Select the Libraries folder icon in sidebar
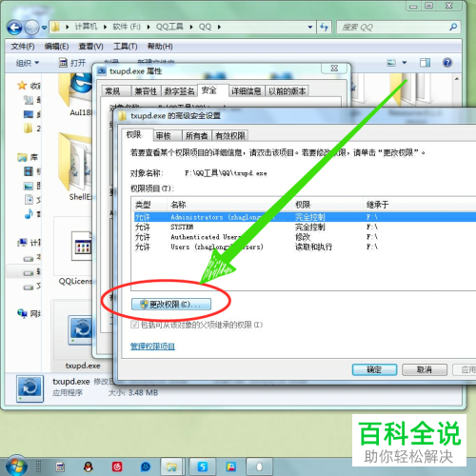Screen dimensions: 476x476 point(22,157)
